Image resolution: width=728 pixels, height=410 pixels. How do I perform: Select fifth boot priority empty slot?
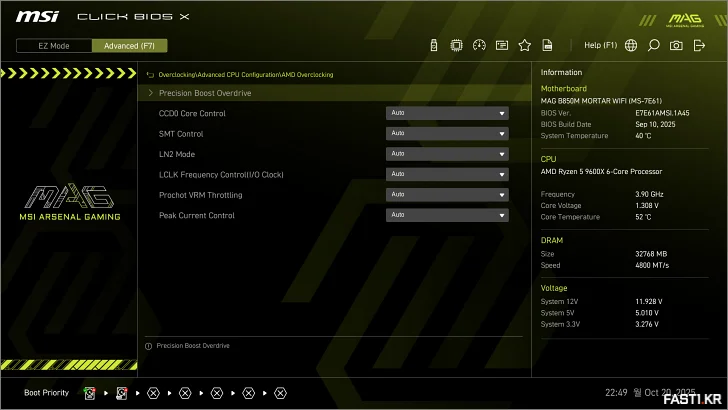[217, 393]
